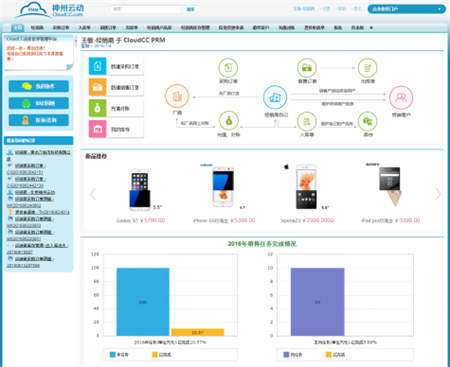The width and height of the screenshot is (450, 367).
Task: Click the search button beside the search box
Action: tap(190, 9)
